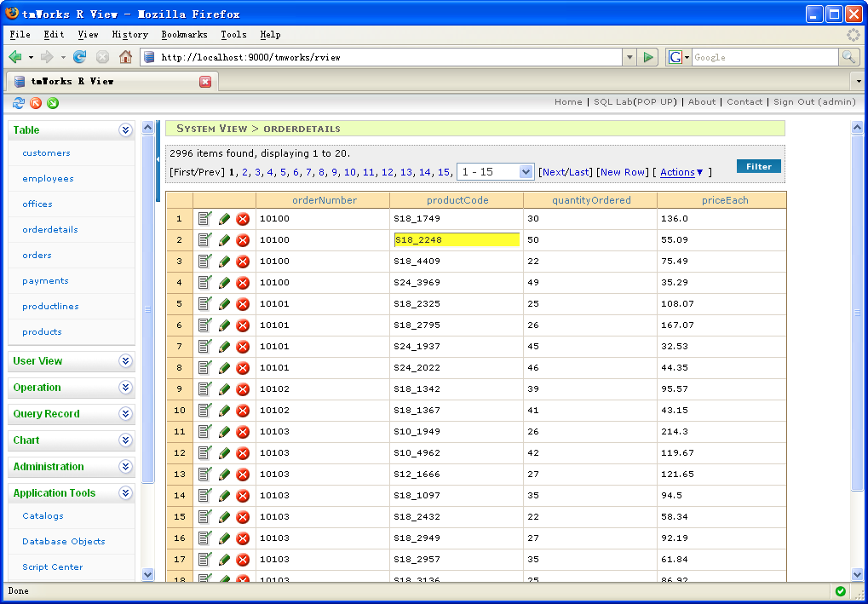The width and height of the screenshot is (868, 604).
Task: Open the SQL Lab(POP UP) link
Action: point(635,102)
